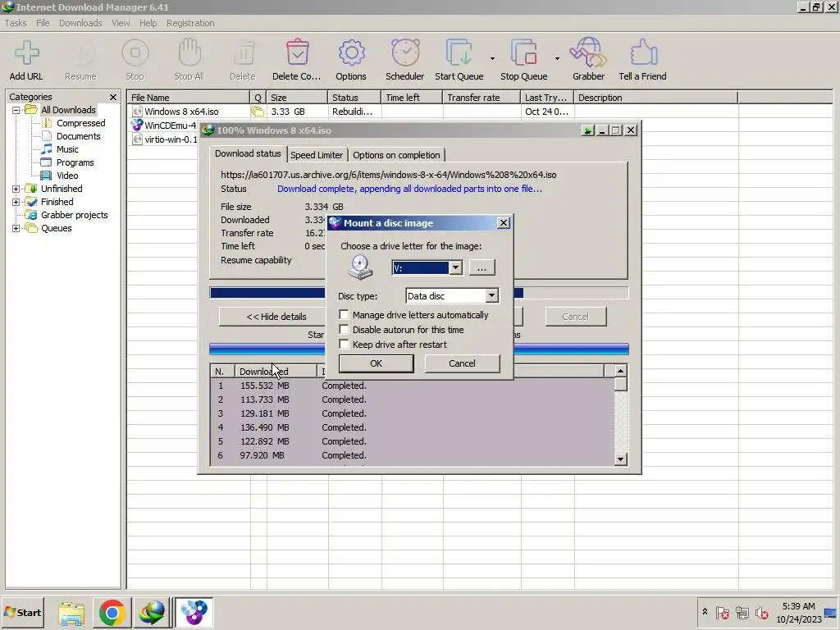Click the Start button
The height and width of the screenshot is (630, 840).
click(x=22, y=613)
